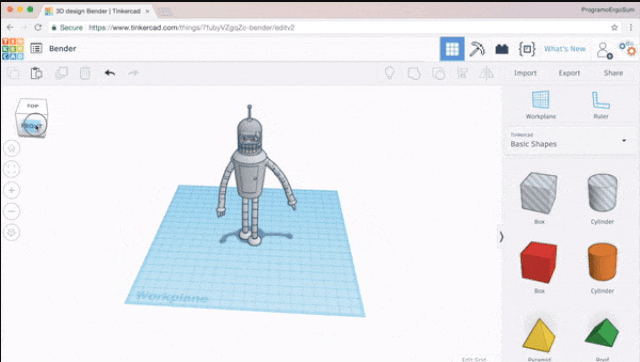Screen dimensions: 640x362
Task: Reload the page
Action: pyautogui.click(x=38, y=27)
